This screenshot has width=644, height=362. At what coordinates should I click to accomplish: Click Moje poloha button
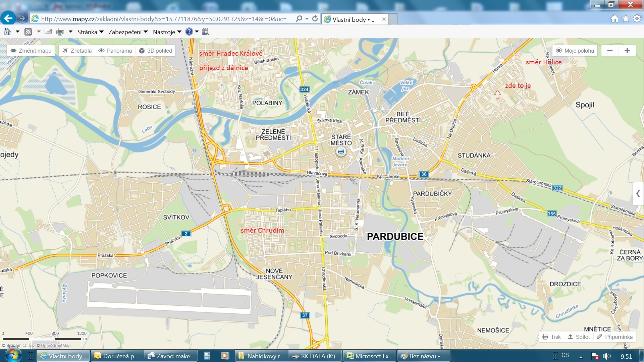[x=575, y=51]
